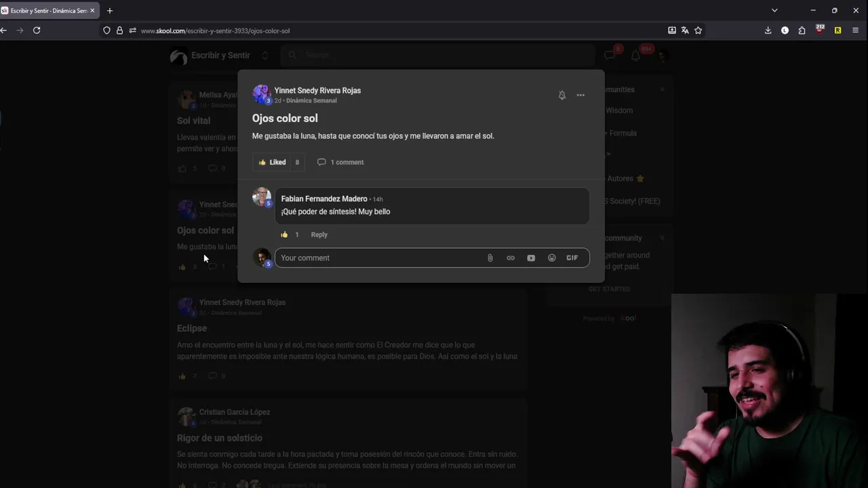Open the GIF picker
This screenshot has height=488, width=868.
(x=572, y=258)
